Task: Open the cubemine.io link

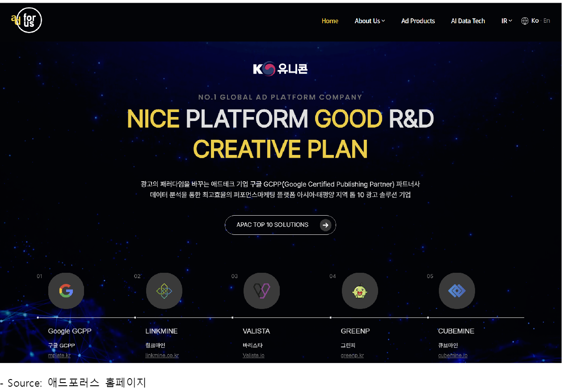Action: [x=453, y=355]
